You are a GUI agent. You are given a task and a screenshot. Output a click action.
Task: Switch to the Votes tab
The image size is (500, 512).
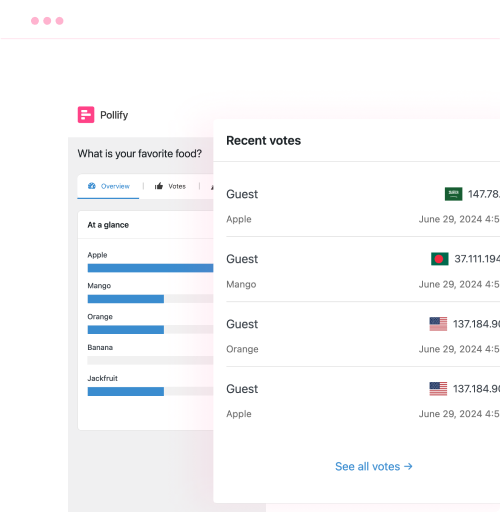point(170,186)
